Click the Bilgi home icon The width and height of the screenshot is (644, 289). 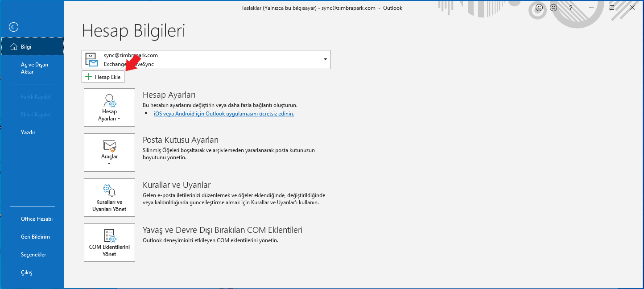(x=13, y=47)
